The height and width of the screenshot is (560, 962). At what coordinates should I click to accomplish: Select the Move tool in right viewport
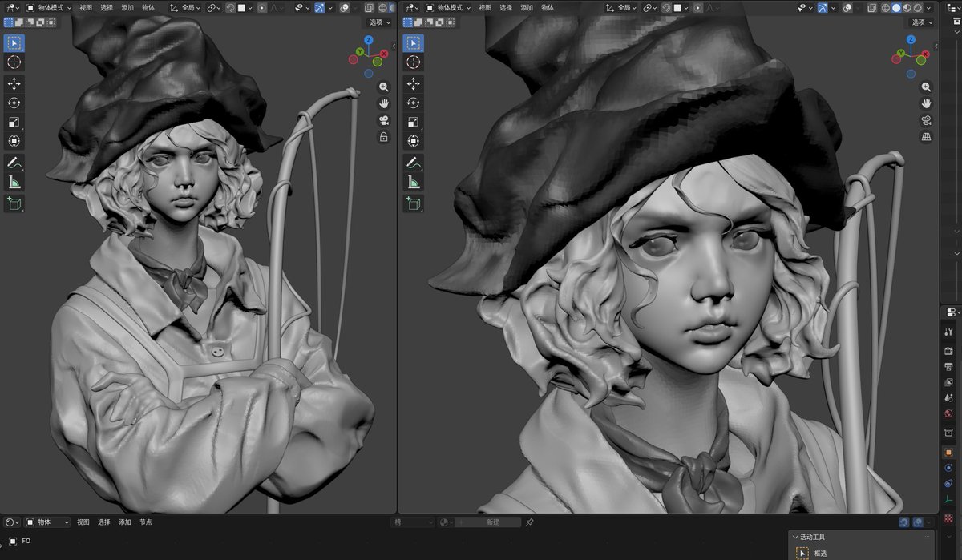(x=413, y=84)
